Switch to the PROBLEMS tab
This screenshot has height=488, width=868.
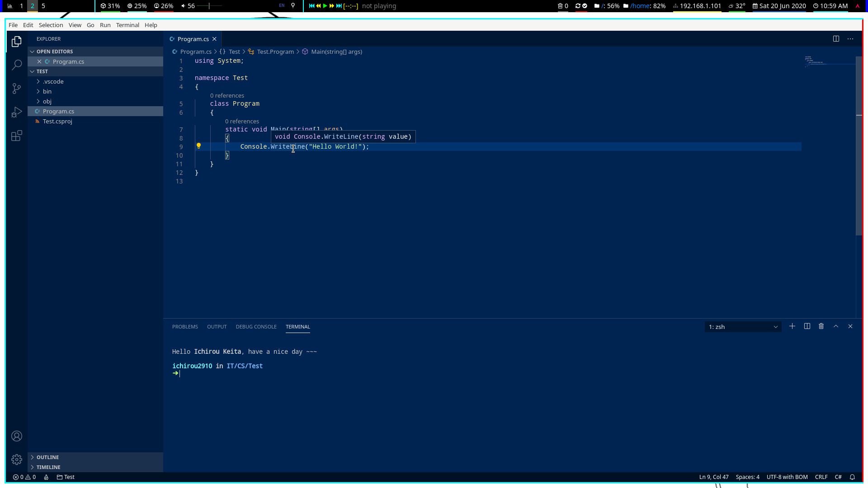click(x=184, y=326)
